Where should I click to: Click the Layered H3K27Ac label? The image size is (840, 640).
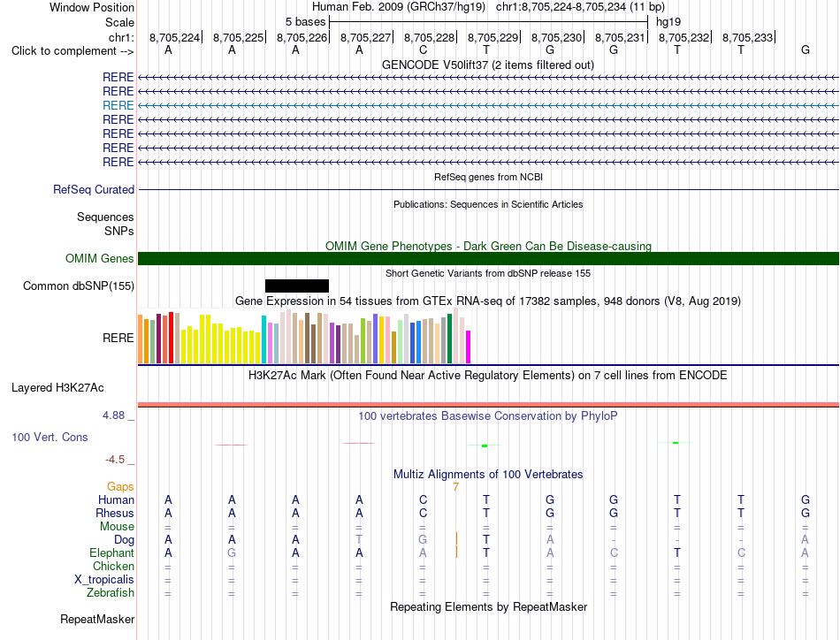point(57,388)
